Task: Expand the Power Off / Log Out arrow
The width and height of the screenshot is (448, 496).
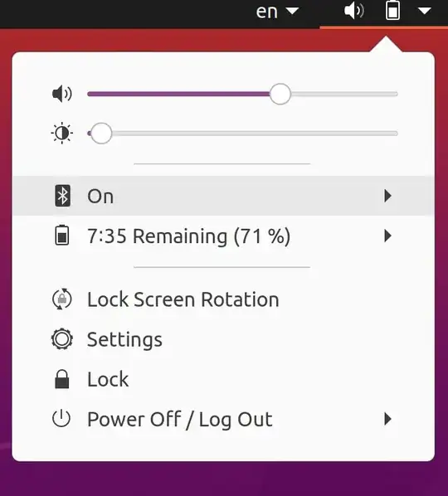Action: pyautogui.click(x=387, y=419)
